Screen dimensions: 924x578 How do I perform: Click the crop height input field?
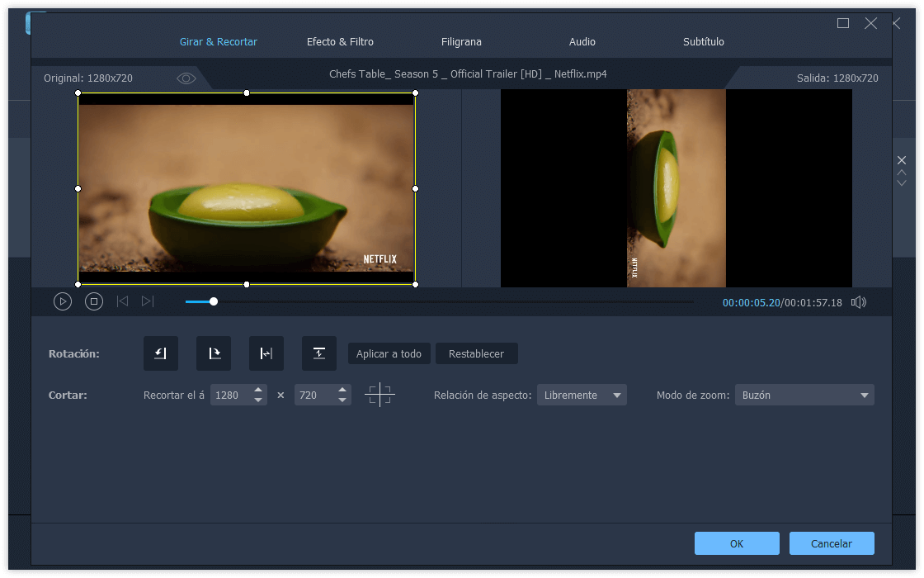click(x=316, y=396)
